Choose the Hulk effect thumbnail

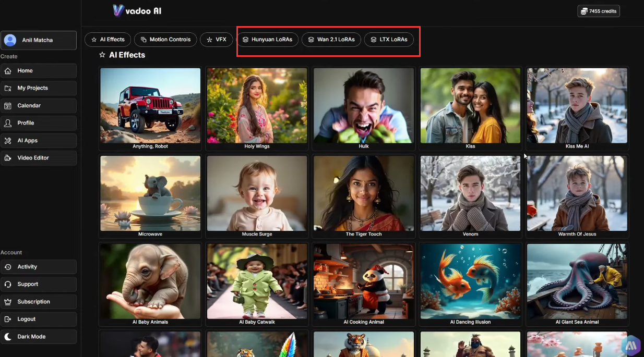point(364,105)
